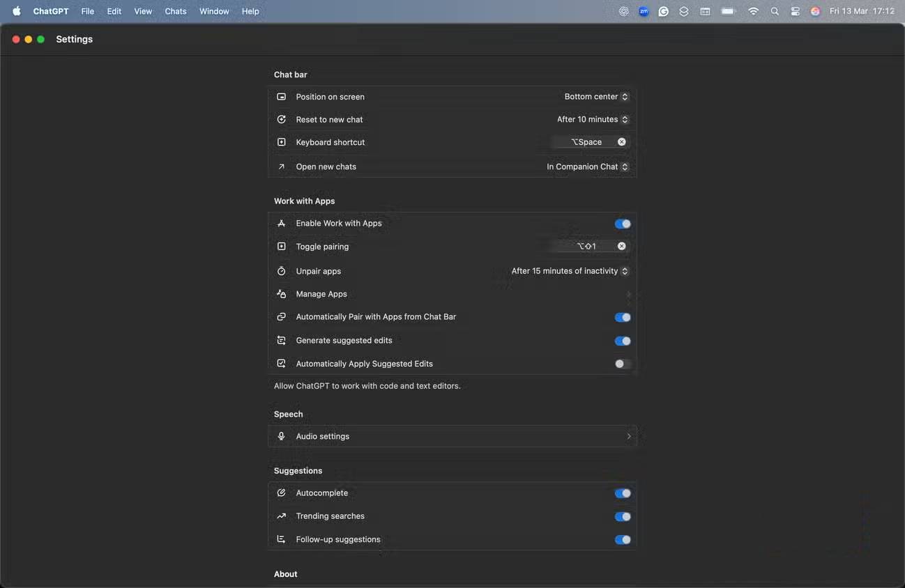Open the Window menu in menu bar
Screen dimensions: 905x588
[214, 11]
